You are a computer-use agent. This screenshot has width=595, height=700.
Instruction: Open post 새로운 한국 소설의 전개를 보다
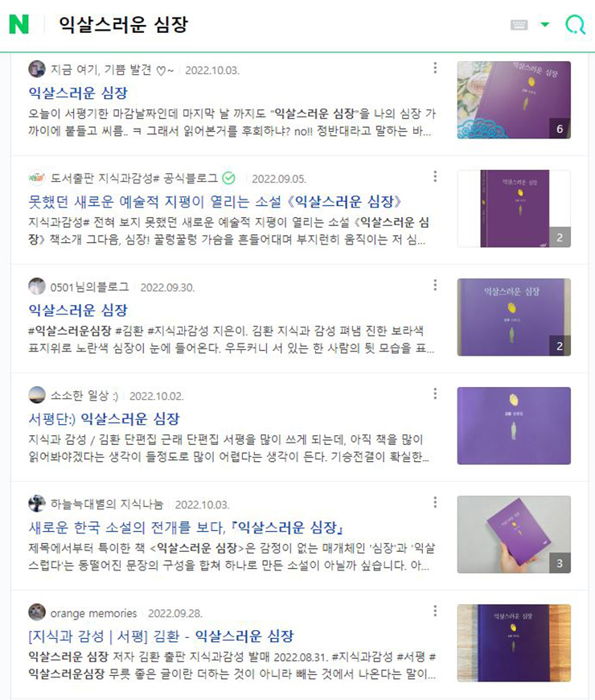186,528
